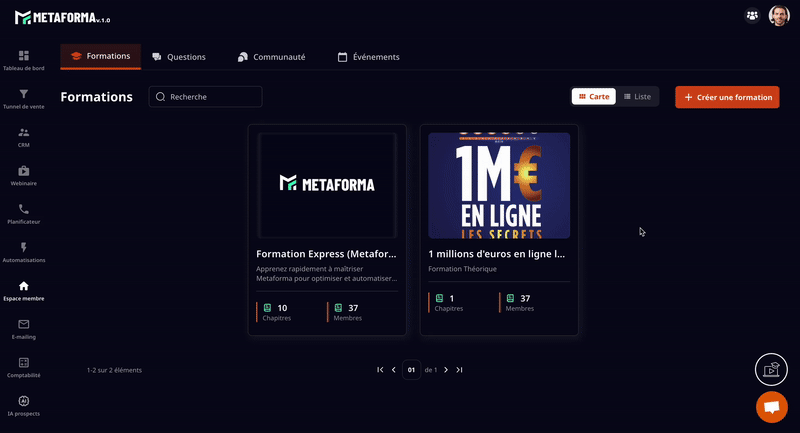The image size is (800, 433).
Task: Click the community users icon top right
Action: coord(752,16)
